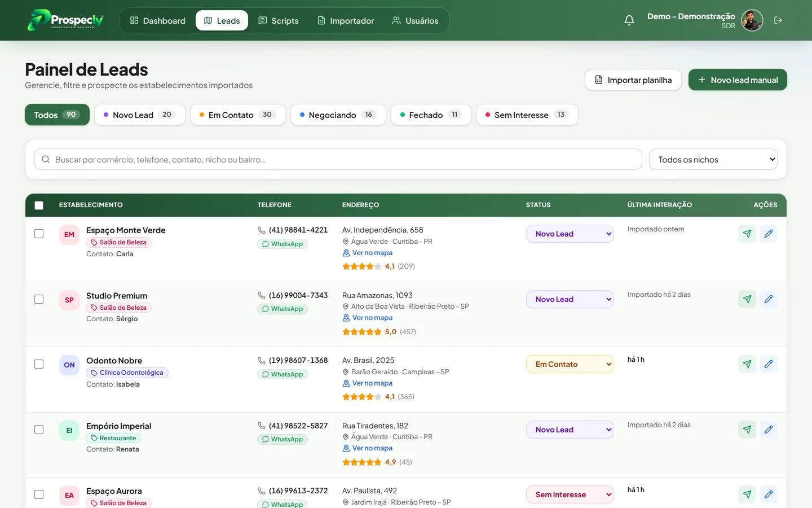The width and height of the screenshot is (812, 508).
Task: Click the Prospecty logo
Action: point(65,20)
